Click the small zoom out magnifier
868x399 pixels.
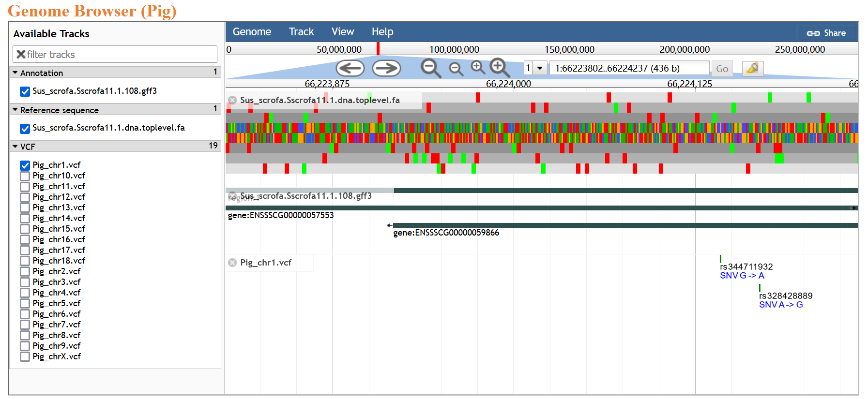[456, 69]
